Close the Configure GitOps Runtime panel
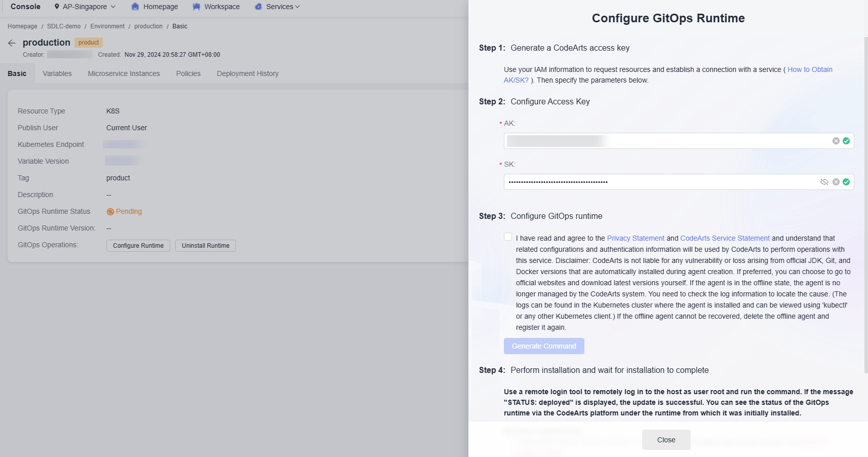 666,440
